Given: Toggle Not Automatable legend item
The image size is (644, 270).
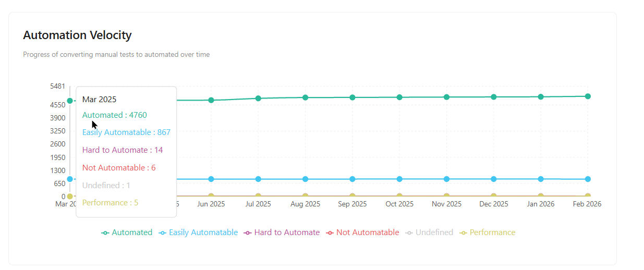Looking at the screenshot, I should (x=362, y=232).
